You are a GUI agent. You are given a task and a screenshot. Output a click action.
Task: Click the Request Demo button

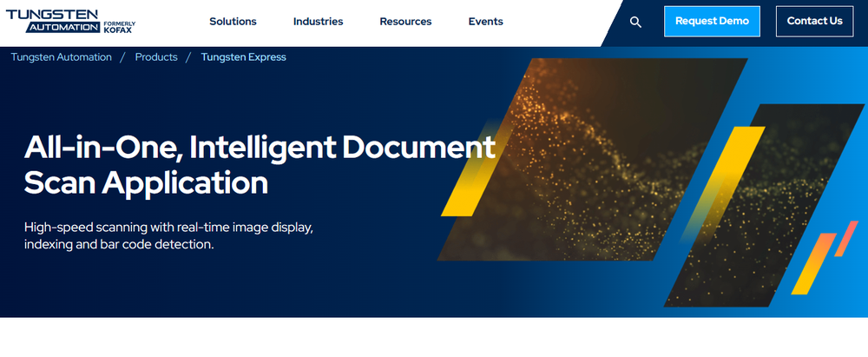pos(712,21)
